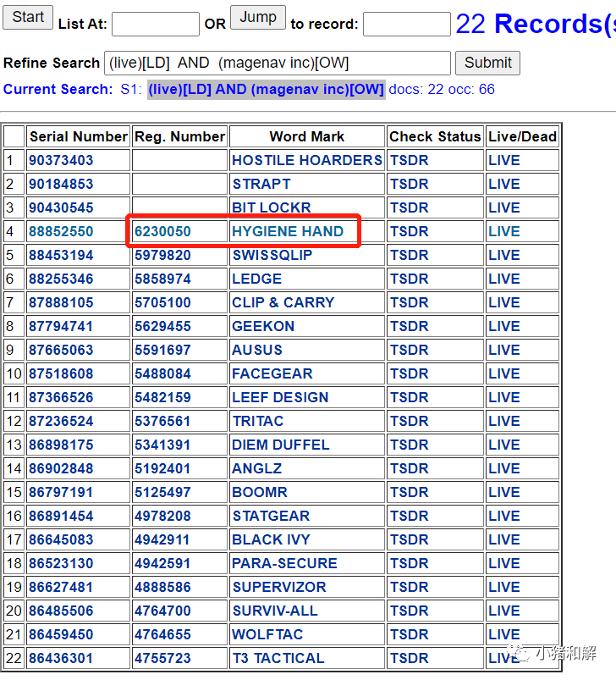The width and height of the screenshot is (616, 680).
Task: Open serial number 86627481
Action: (x=61, y=587)
